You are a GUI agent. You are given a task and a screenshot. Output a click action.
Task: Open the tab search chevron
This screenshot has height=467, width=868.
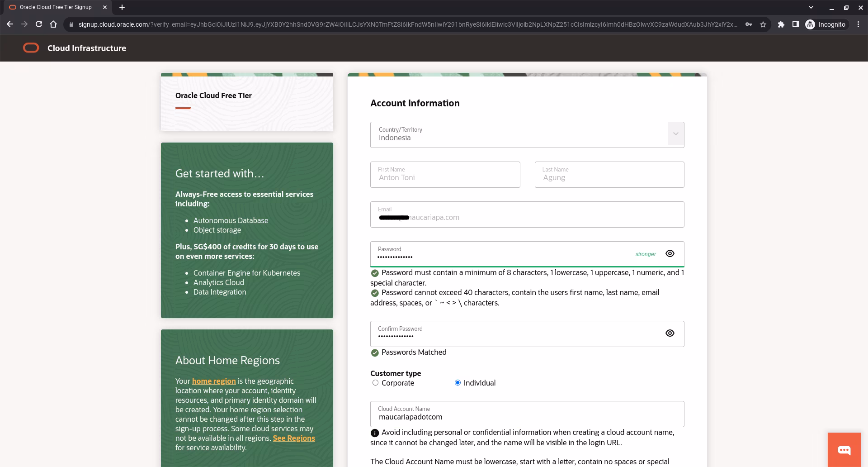(811, 7)
